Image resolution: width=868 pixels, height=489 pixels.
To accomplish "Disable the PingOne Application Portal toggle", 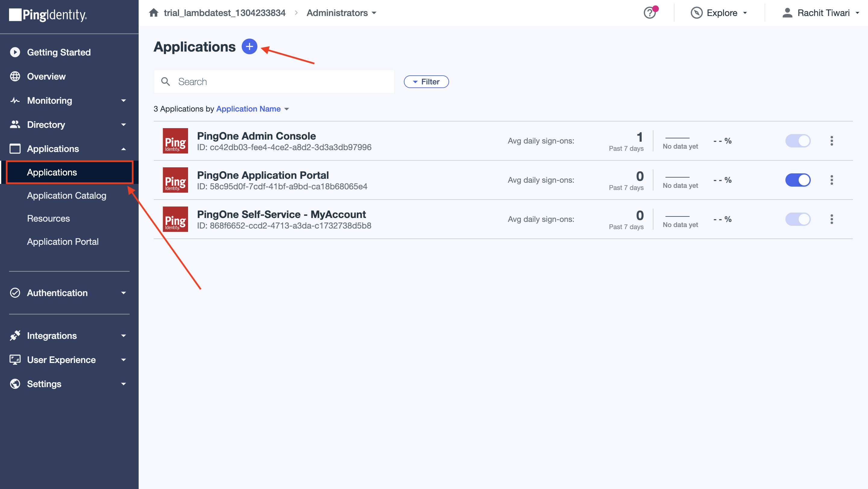I will [x=797, y=180].
